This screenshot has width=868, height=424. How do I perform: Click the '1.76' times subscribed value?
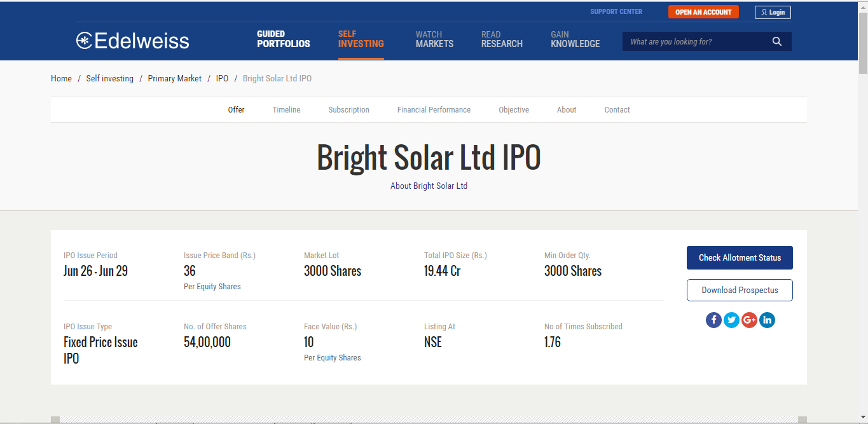[553, 342]
